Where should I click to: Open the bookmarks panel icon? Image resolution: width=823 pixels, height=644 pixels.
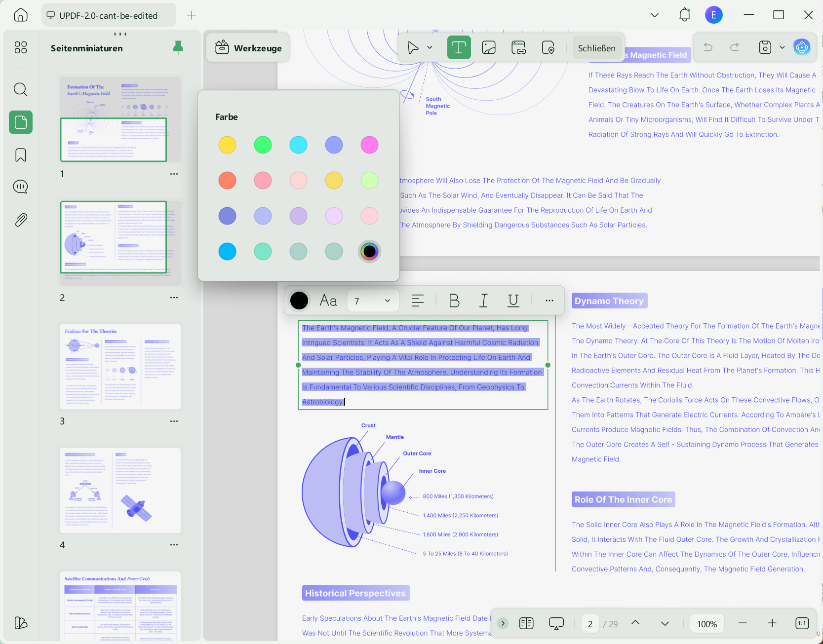(21, 155)
